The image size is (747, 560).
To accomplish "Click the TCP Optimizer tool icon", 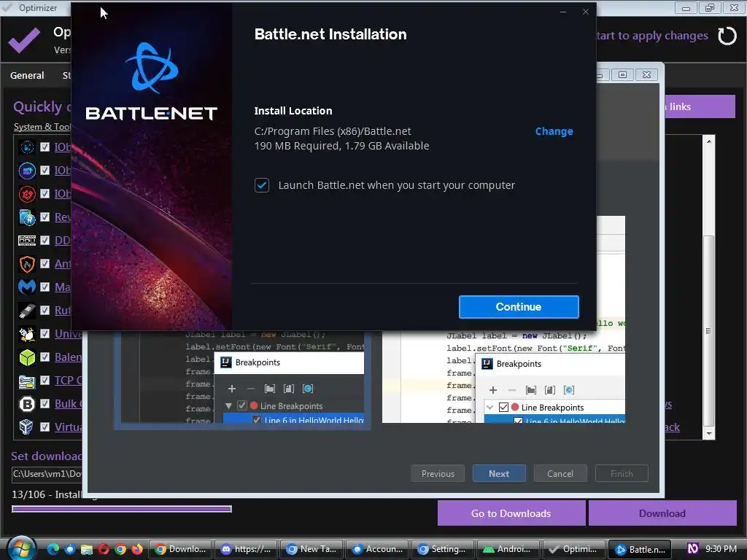I will tap(27, 381).
